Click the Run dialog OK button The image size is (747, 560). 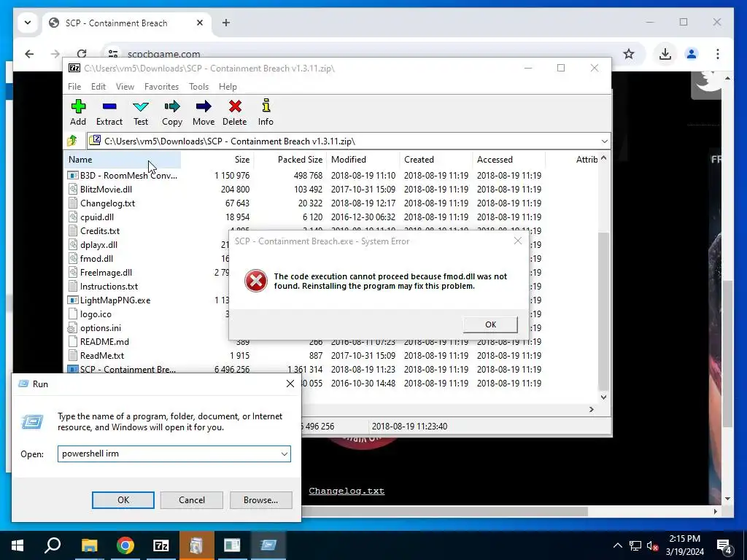coord(123,500)
